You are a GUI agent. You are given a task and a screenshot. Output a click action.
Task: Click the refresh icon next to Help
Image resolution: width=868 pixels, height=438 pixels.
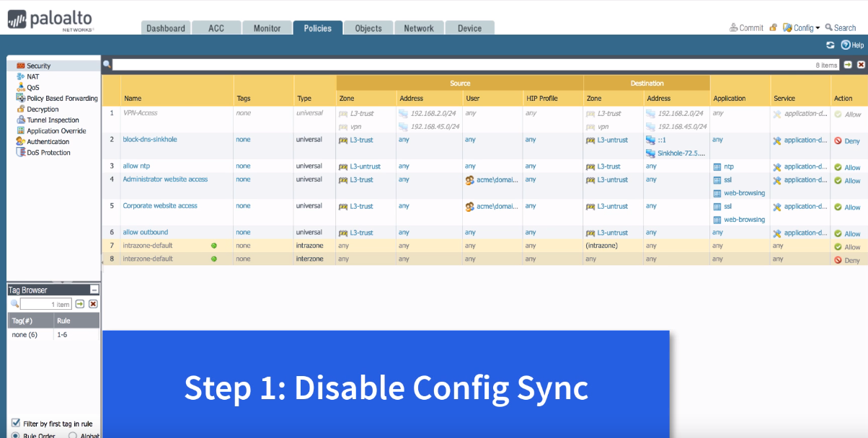831,45
